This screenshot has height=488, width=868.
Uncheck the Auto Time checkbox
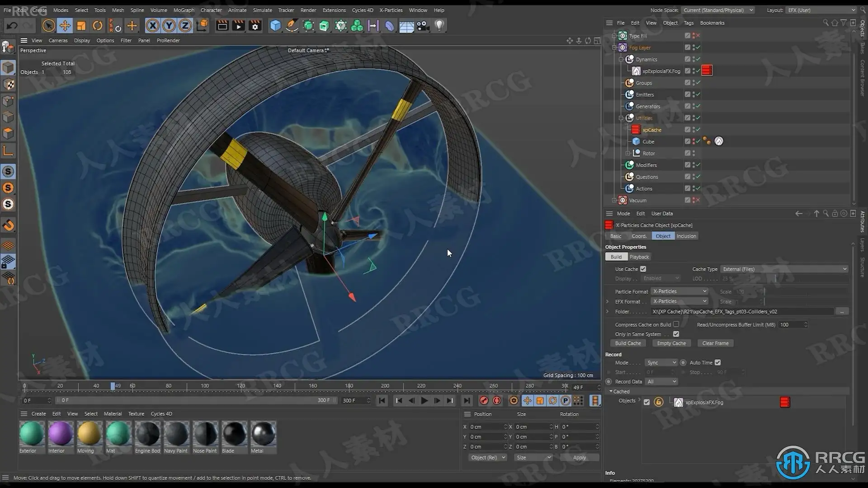pos(717,362)
